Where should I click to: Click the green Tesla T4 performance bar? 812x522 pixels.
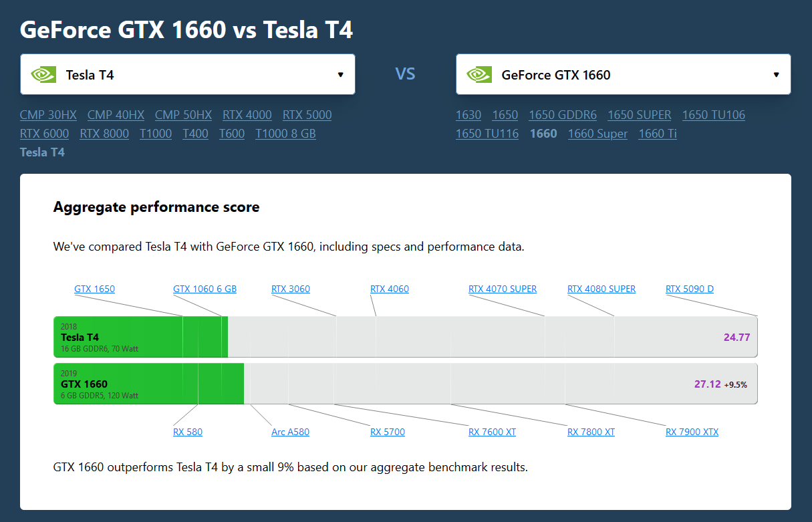click(x=141, y=337)
